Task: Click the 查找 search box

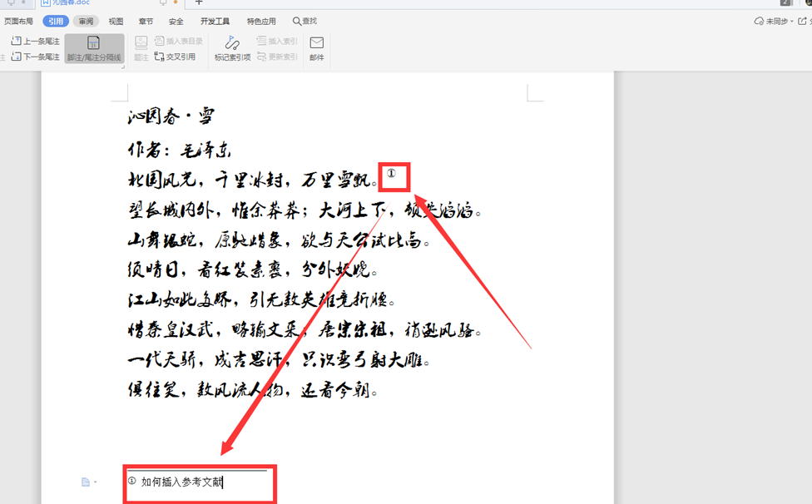Action: pos(305,22)
